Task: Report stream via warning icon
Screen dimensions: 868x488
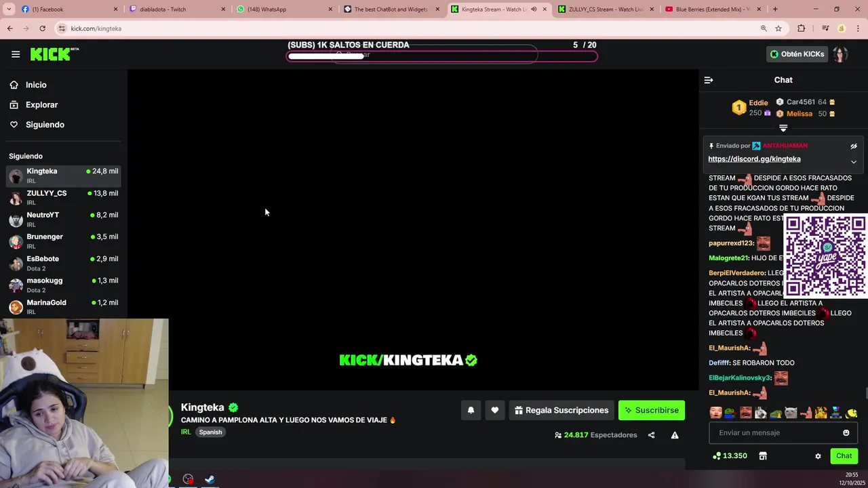Action: point(675,435)
